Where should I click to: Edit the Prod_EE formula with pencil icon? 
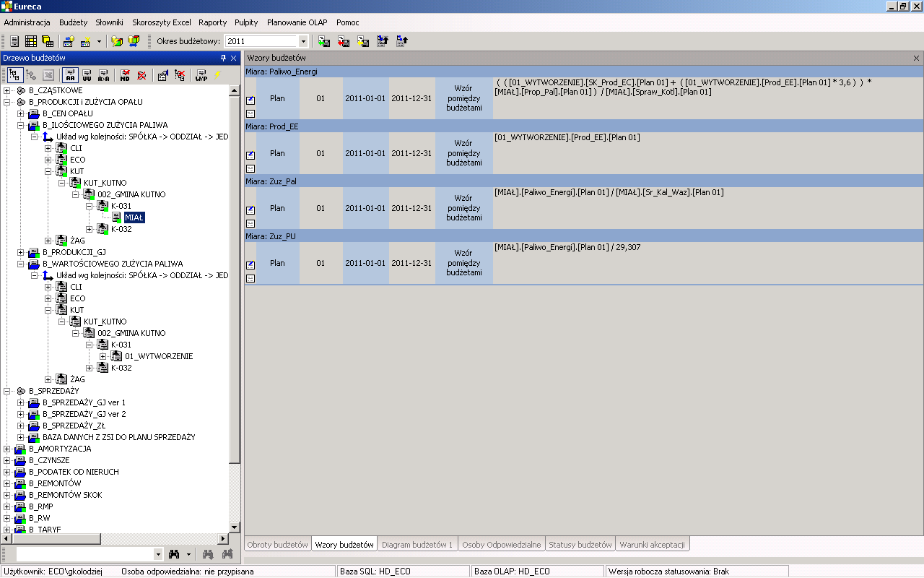[x=250, y=155]
